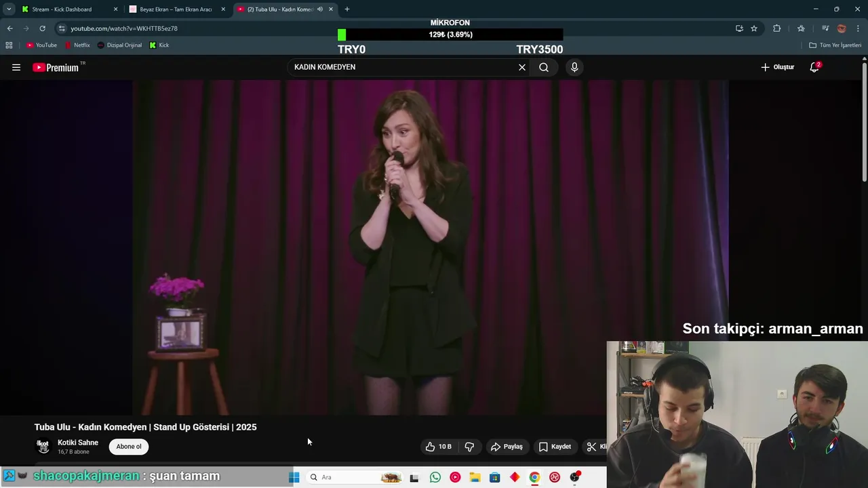
Task: Mute audio on Tuba Ulu tab
Action: point(320,9)
